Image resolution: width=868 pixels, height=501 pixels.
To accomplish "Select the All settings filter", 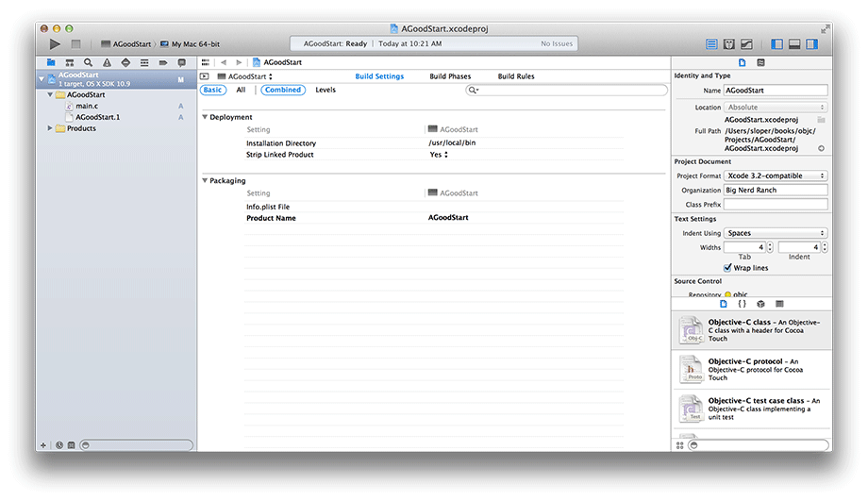I will tap(241, 90).
